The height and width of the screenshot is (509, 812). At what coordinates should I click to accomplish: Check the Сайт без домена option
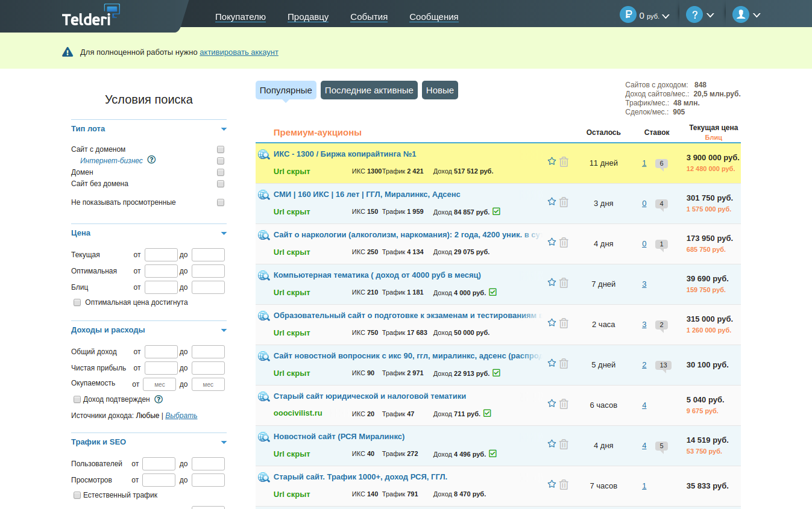(221, 184)
